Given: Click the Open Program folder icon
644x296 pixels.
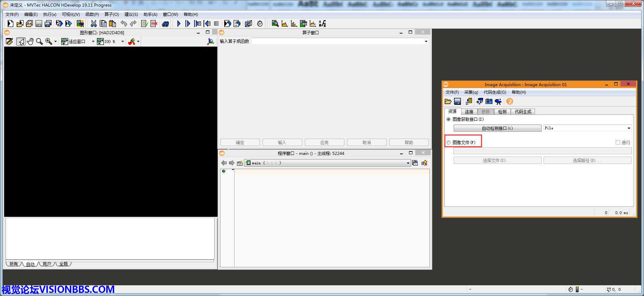Looking at the screenshot, I should [20, 24].
